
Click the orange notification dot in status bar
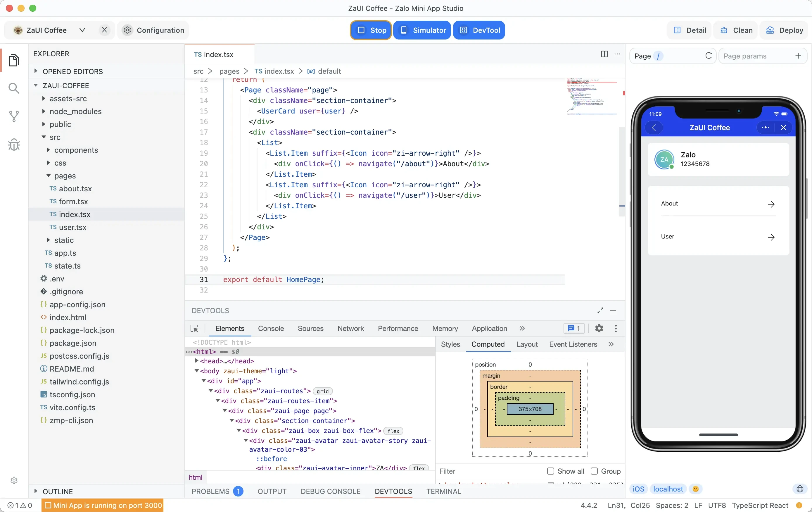[x=799, y=505]
